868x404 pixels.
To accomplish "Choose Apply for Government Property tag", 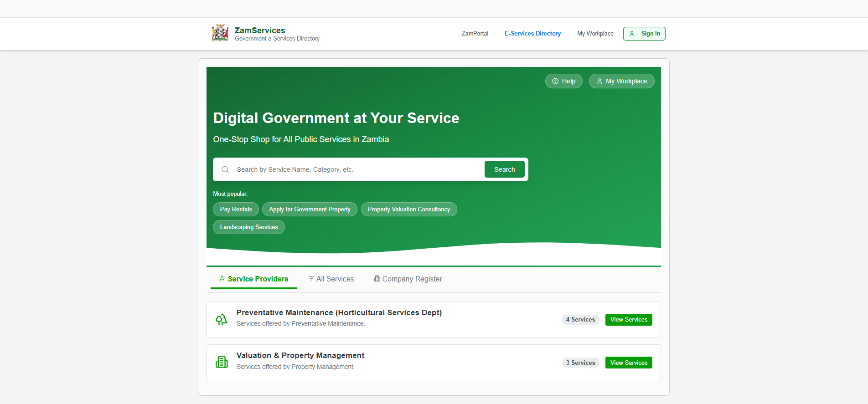I will tap(310, 210).
